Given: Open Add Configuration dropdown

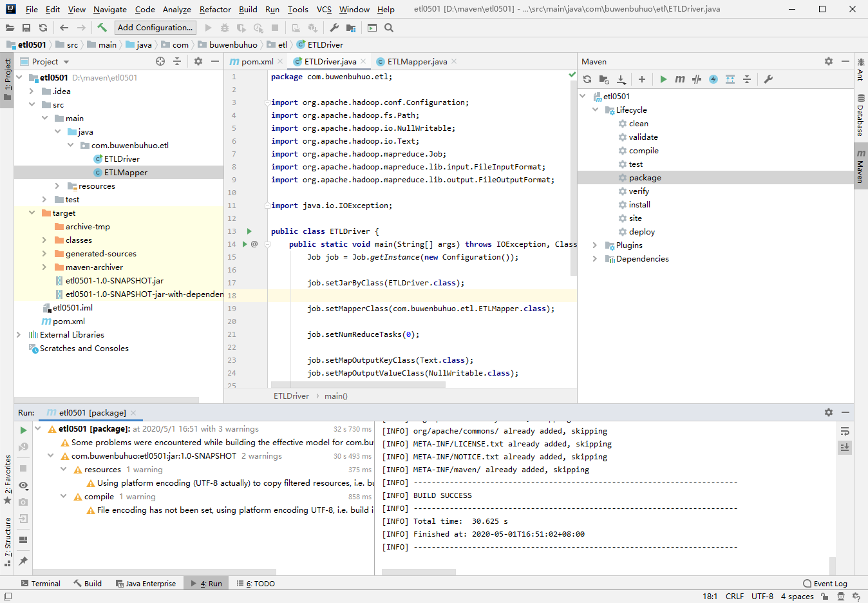Looking at the screenshot, I should [x=155, y=28].
